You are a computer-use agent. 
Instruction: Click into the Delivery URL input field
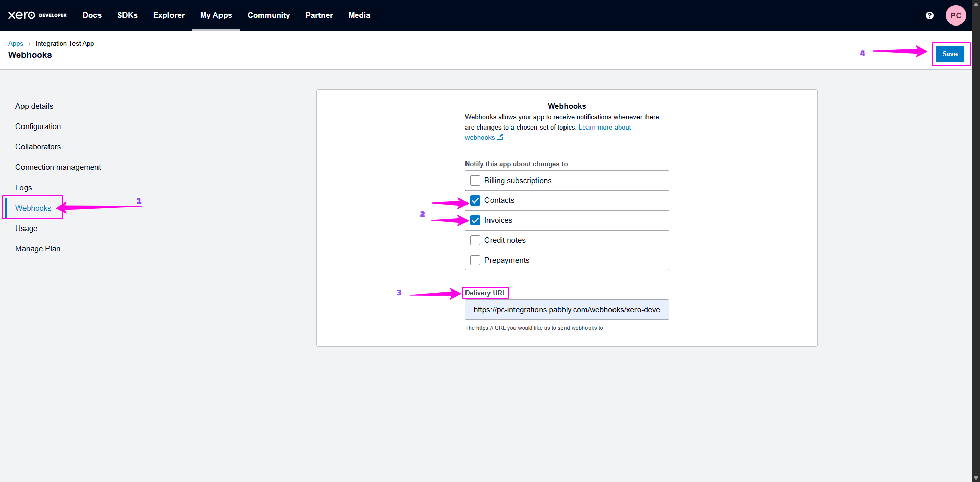click(x=567, y=310)
